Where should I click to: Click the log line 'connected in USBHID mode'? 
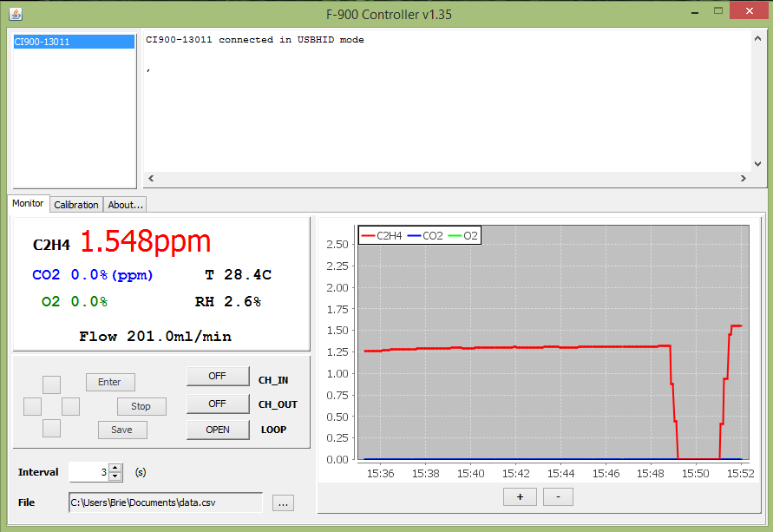click(292, 40)
